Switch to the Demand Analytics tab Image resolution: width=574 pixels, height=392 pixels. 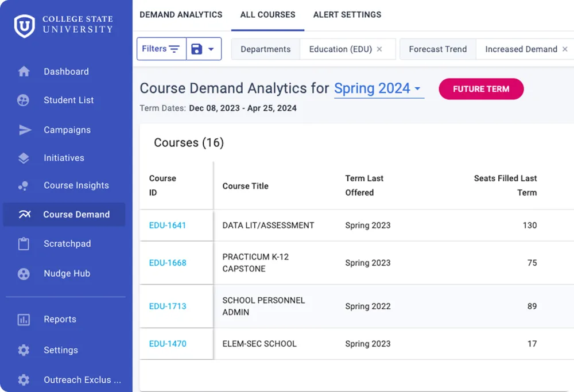pyautogui.click(x=181, y=15)
